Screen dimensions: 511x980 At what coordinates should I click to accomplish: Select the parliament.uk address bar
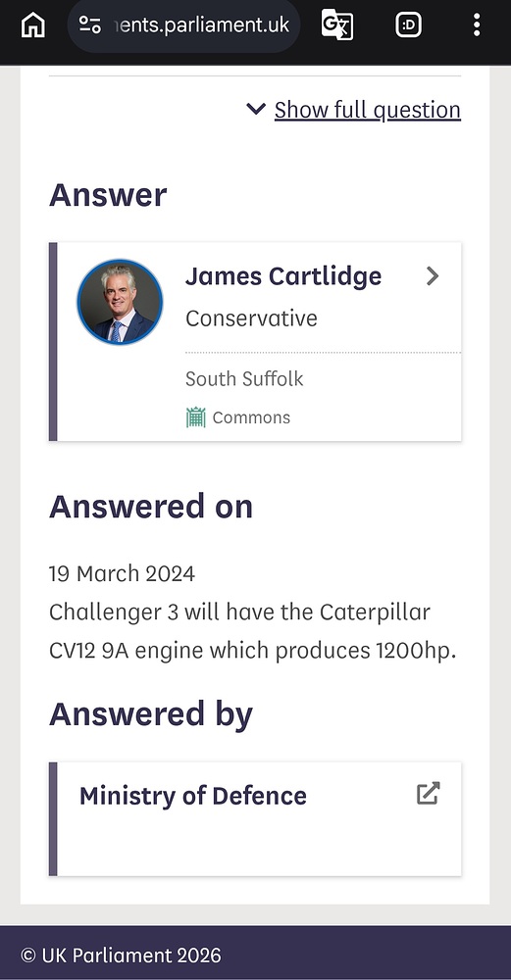(x=183, y=25)
